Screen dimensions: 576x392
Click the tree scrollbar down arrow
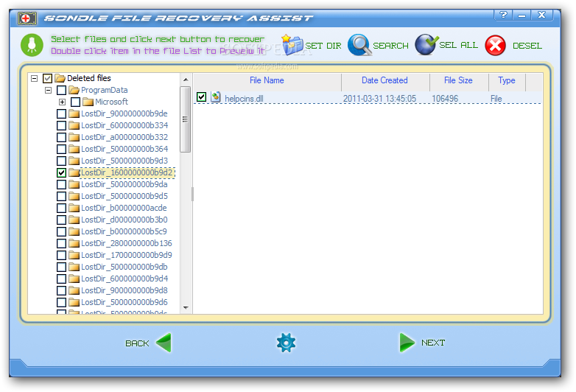pos(186,308)
